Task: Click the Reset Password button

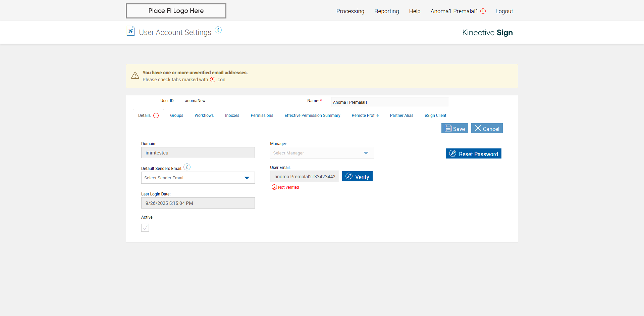Action: click(x=473, y=153)
